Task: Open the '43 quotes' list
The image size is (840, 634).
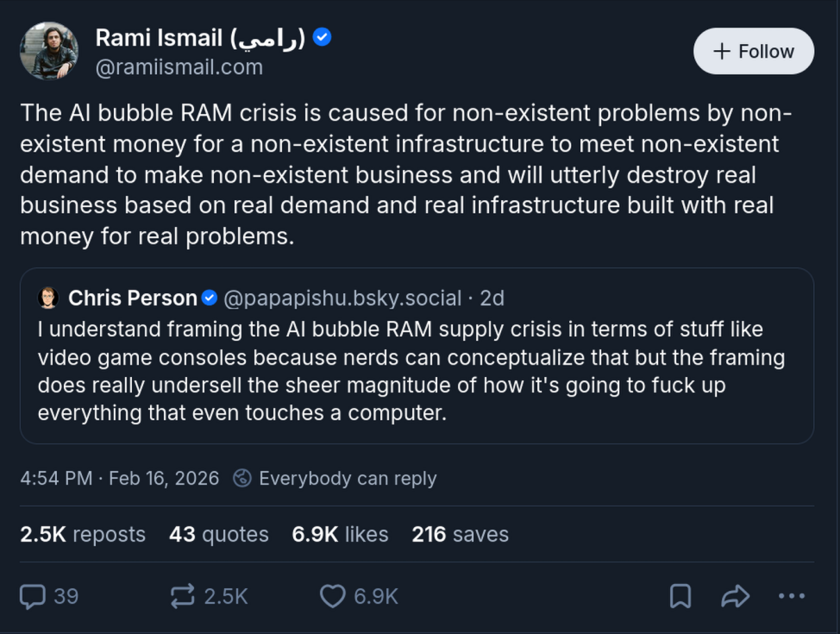Action: 218,534
